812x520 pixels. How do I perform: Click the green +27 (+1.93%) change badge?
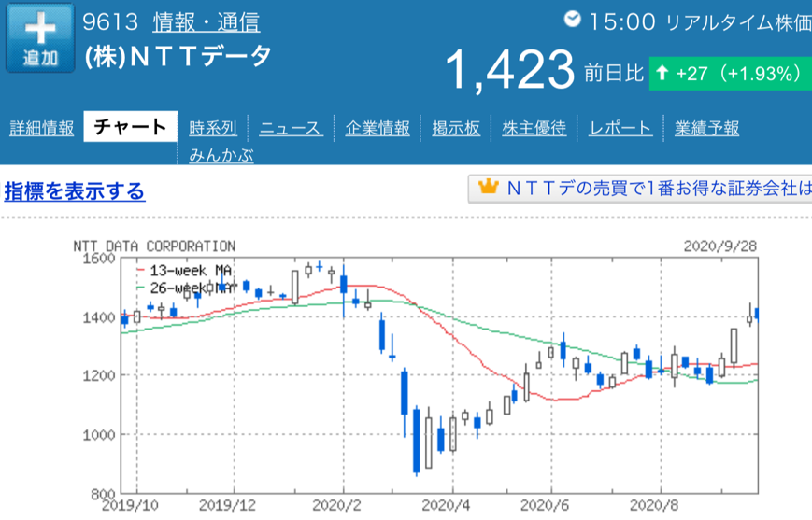coord(730,74)
